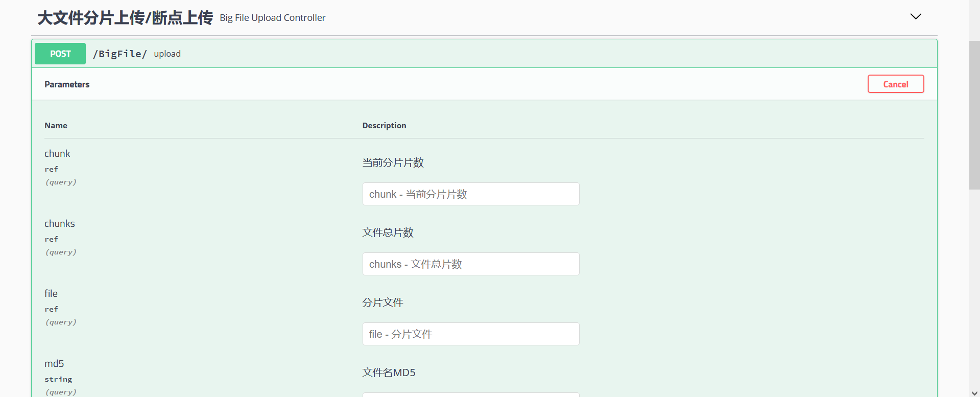Viewport: 980px width, 397px height.
Task: Click the 'chunk' parameter name
Action: point(57,154)
